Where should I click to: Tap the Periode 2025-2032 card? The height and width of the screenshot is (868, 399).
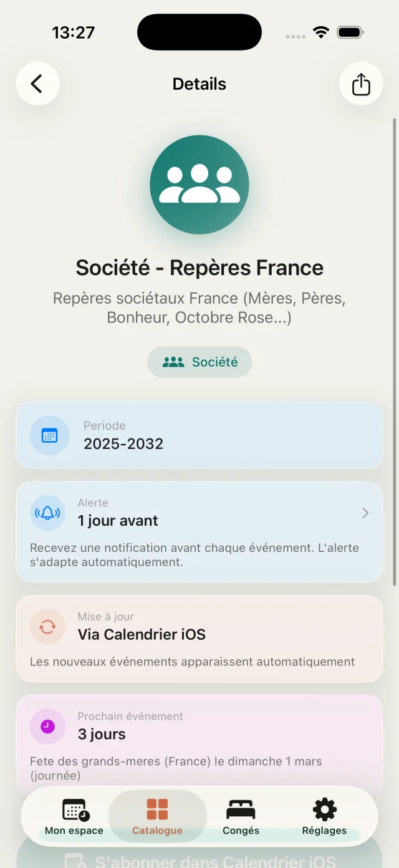click(x=199, y=435)
